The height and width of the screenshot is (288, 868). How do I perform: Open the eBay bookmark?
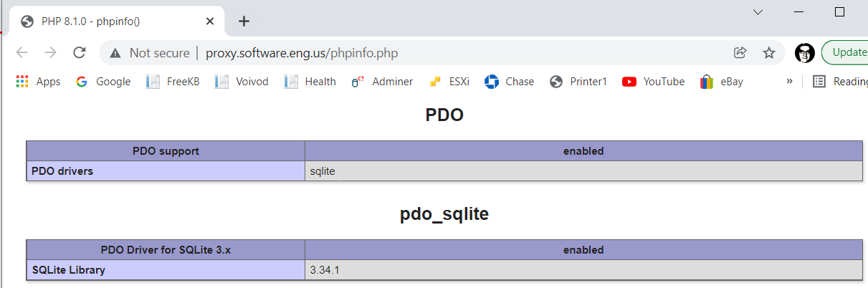722,82
